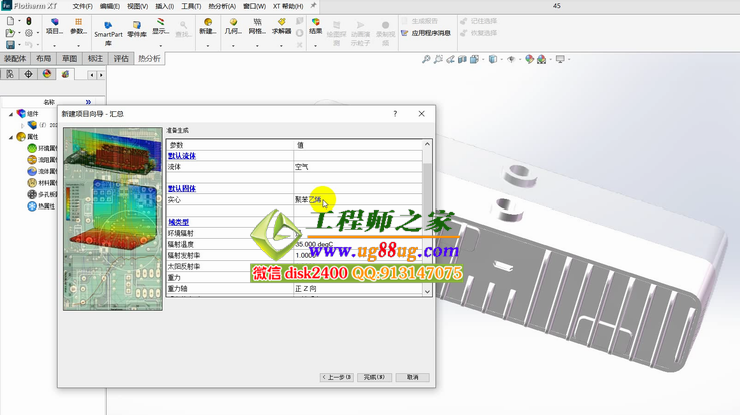Click the 求解器 solver icon
Image resolution: width=740 pixels, height=415 pixels.
281,26
